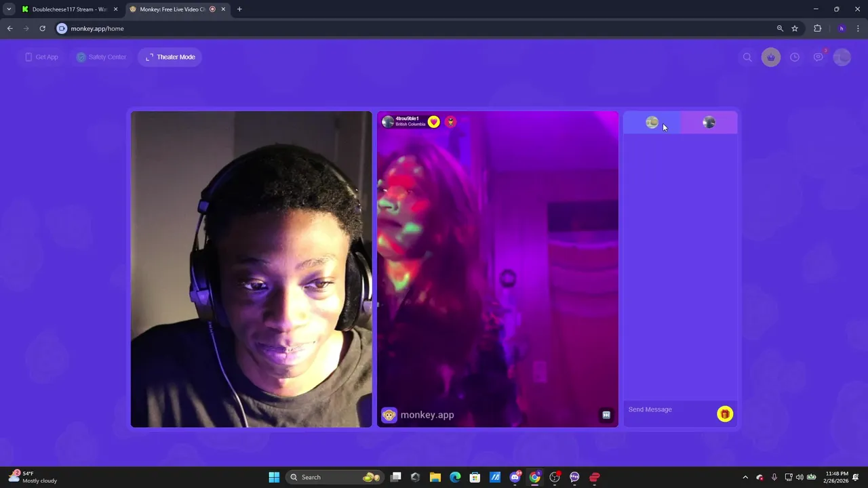Screen dimensions: 868x488
Task: Open 4trou9ble1's profile avatar
Action: (388, 121)
